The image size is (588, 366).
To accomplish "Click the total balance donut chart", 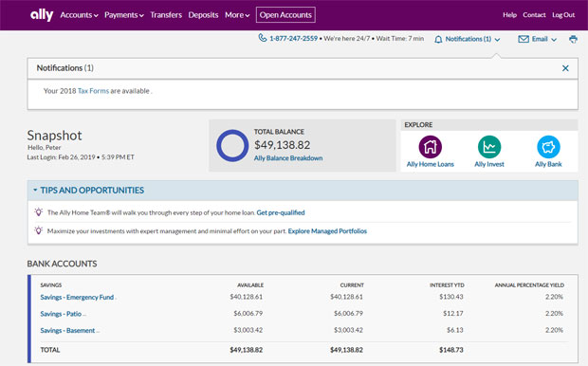I will tap(232, 145).
